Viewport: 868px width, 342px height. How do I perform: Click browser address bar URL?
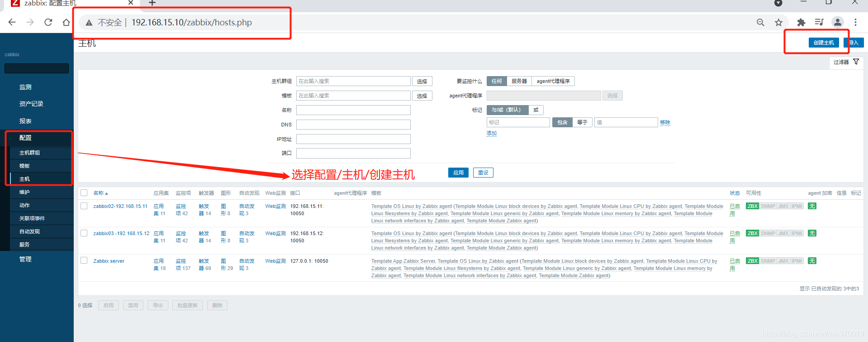(192, 22)
